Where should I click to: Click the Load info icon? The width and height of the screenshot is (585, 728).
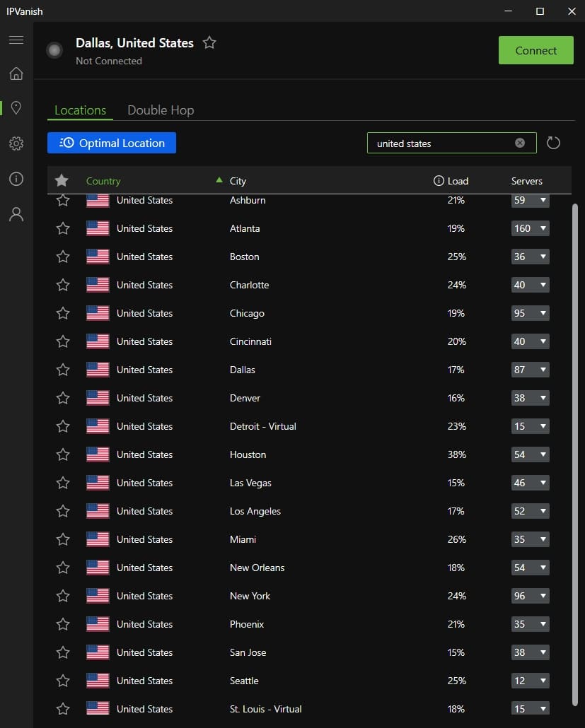[439, 181]
